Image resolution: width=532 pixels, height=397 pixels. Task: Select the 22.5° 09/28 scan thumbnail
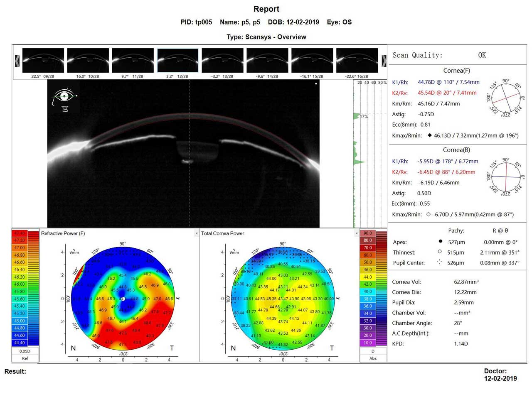click(x=43, y=61)
